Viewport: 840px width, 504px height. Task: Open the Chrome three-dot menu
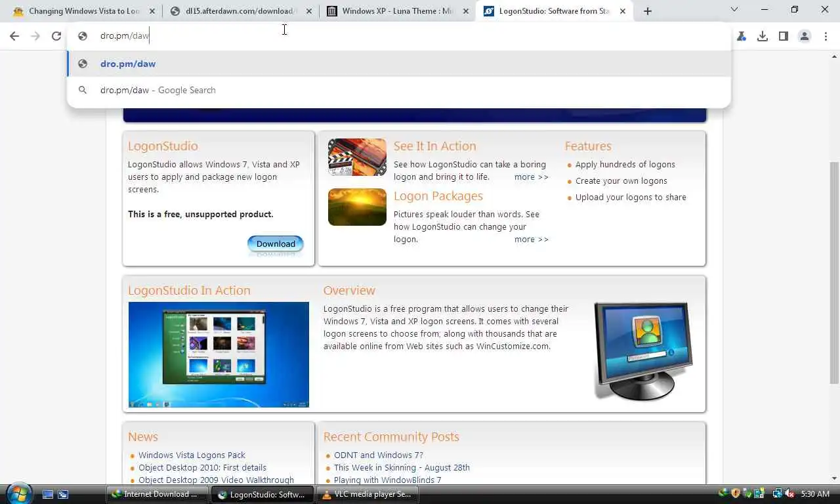tap(826, 37)
